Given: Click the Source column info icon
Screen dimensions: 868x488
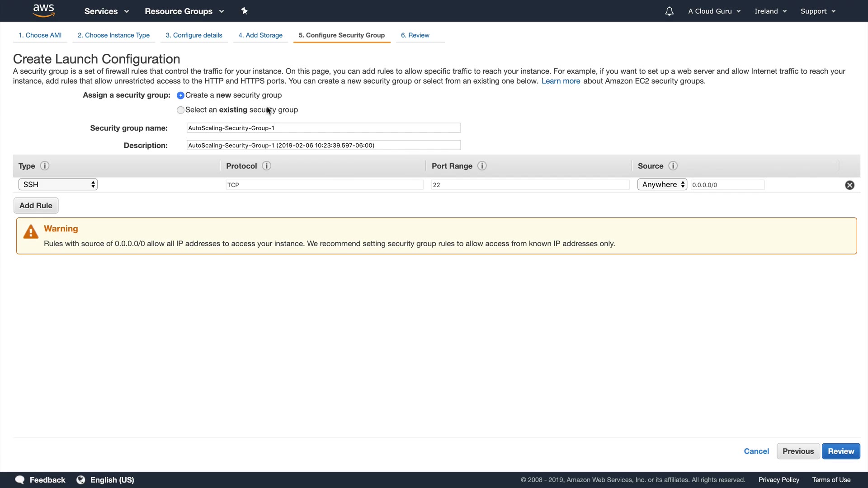Looking at the screenshot, I should click(673, 166).
